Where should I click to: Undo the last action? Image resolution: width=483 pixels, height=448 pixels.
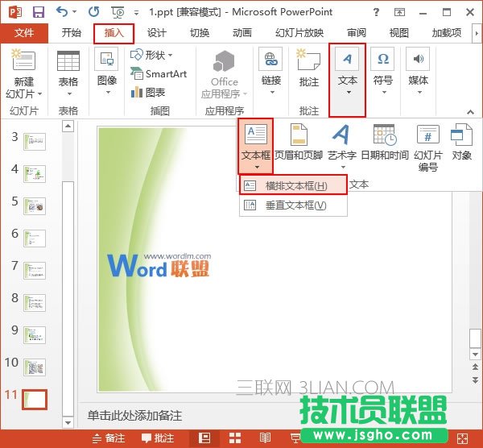tap(62, 12)
